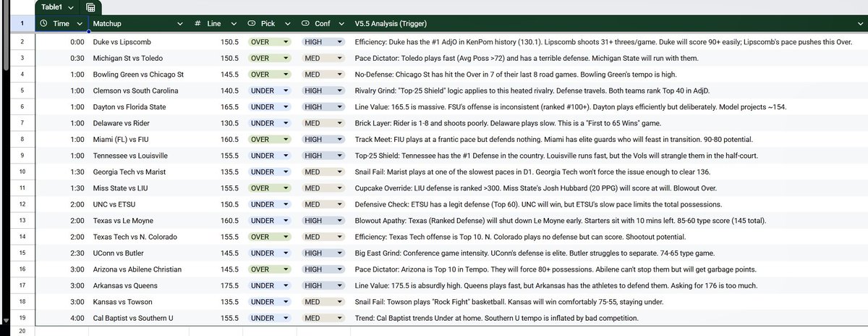Open the HIGH confidence chip for Duke vs Lipscomb
Image resolution: width=868 pixels, height=336 pixels.
pyautogui.click(x=323, y=42)
